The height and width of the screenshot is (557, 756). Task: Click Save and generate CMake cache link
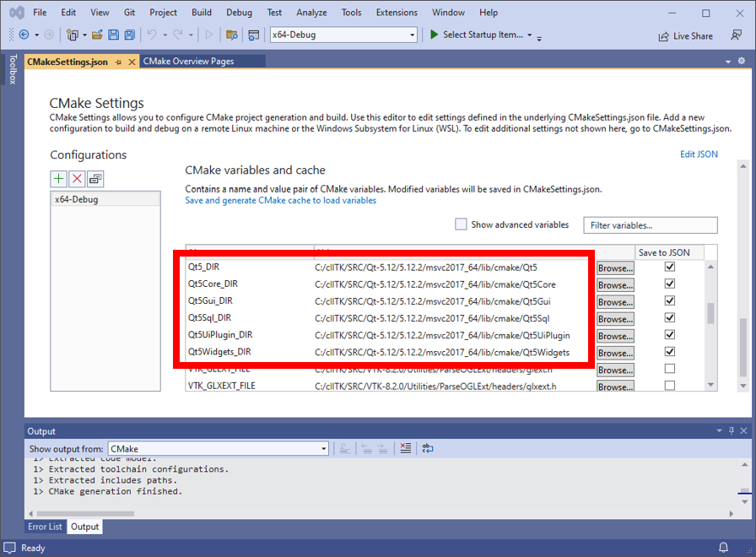pos(281,200)
